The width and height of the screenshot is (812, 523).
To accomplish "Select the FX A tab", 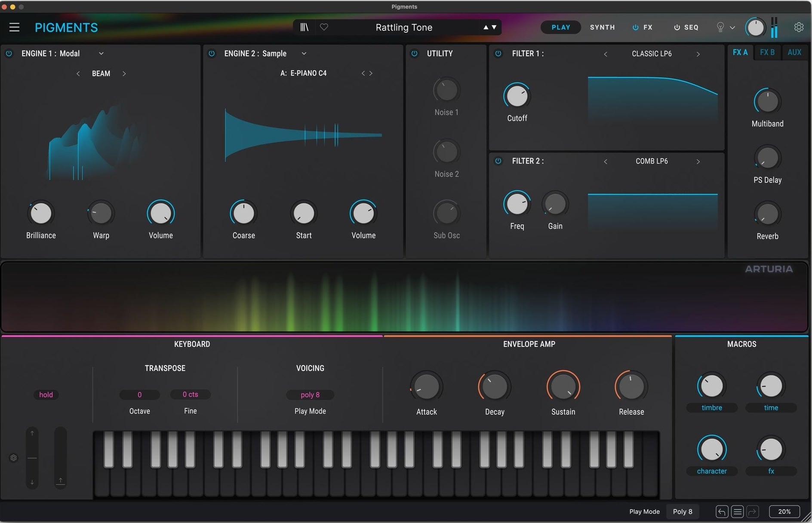I will pyautogui.click(x=740, y=52).
